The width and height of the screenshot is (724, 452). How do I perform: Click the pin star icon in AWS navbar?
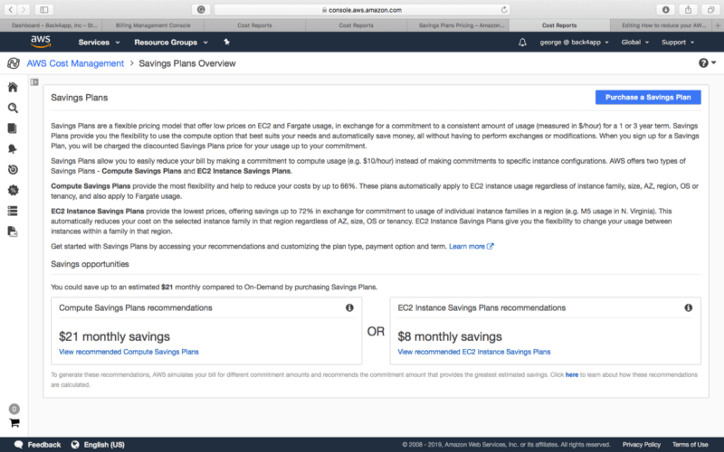point(227,42)
